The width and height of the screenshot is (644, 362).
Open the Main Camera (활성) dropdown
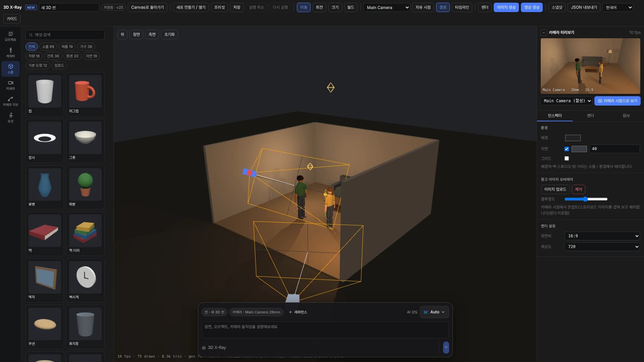click(x=567, y=101)
